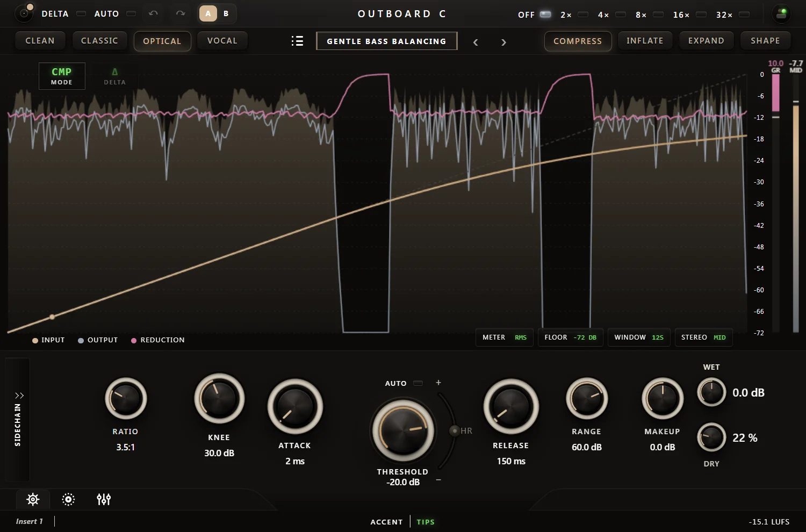Select the SHAPE mode button
Screen dimensions: 806x532
point(765,41)
